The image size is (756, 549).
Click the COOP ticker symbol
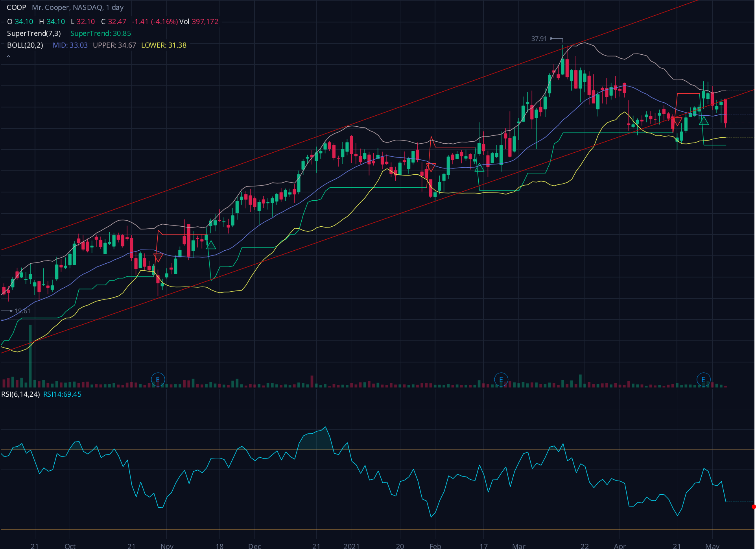point(17,7)
